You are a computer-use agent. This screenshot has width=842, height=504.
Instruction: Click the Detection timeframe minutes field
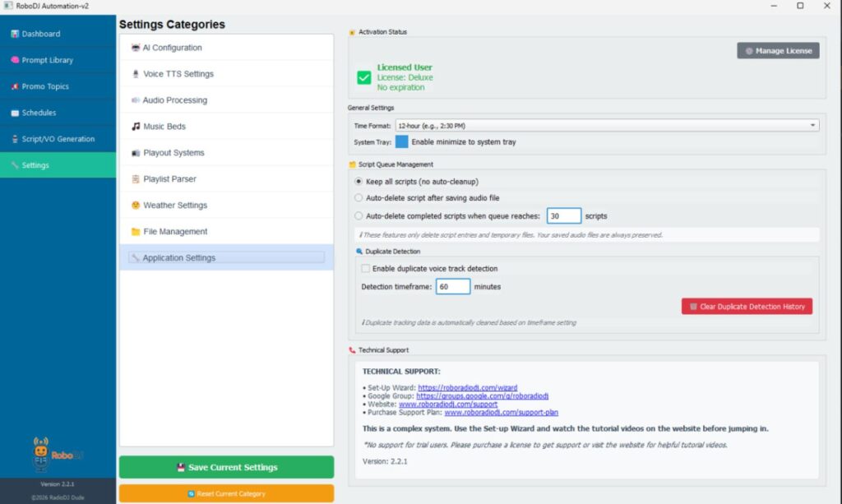453,287
